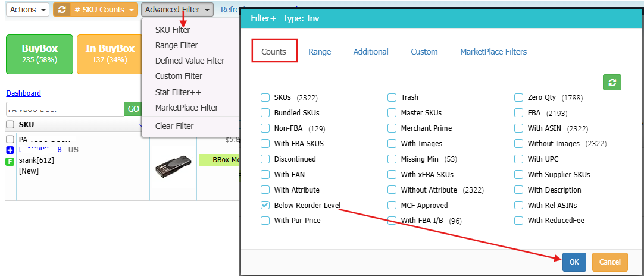Click the green refresh icon in Filter+ dialog
This screenshot has width=644, height=277.
point(612,83)
